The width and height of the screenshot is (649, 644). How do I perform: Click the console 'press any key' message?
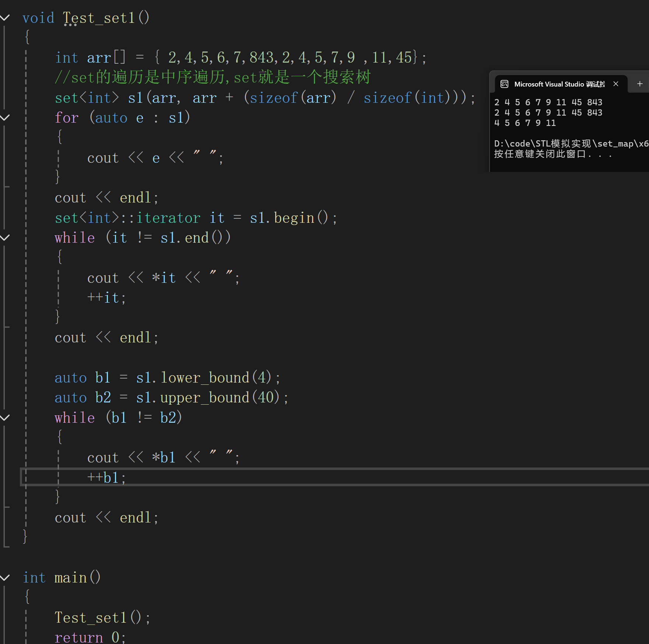553,154
